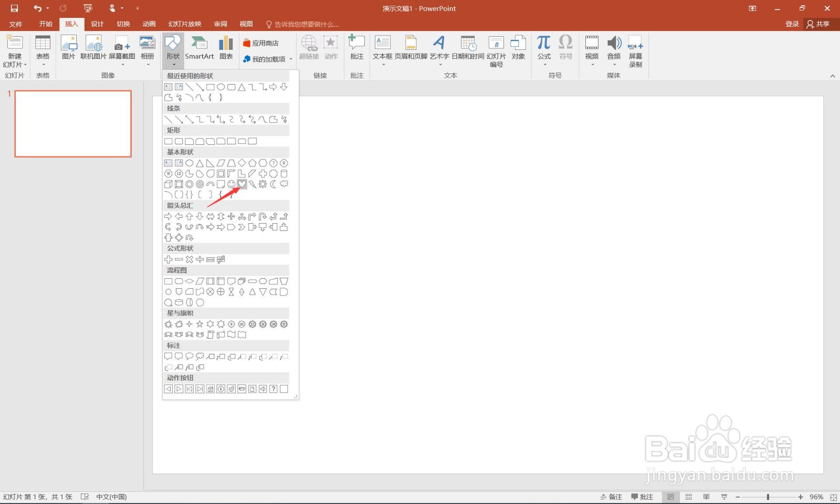840x504 pixels.
Task: Switch to the 开始 Home tab
Action: coord(46,24)
